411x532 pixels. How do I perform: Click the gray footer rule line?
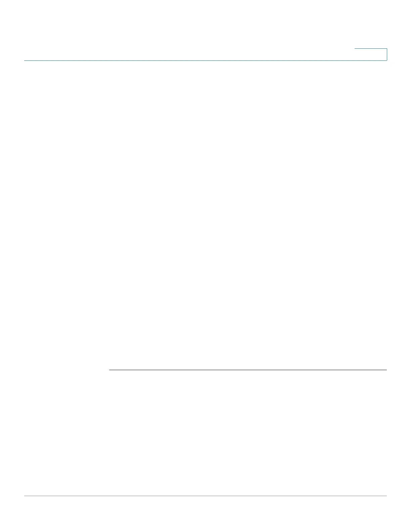tap(205, 496)
